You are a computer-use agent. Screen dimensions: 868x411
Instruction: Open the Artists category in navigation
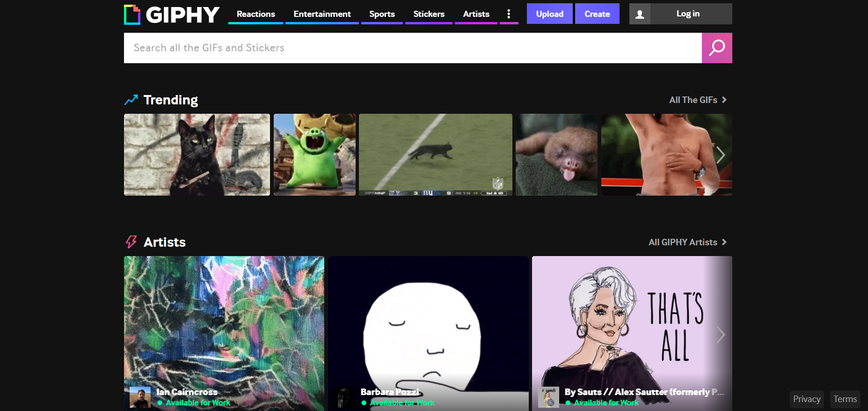pos(476,14)
